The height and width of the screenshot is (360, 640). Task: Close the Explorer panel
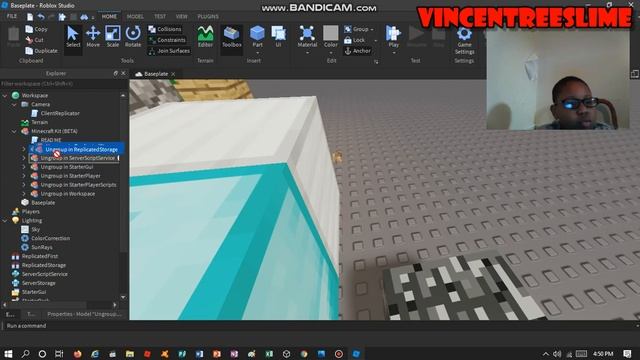click(x=123, y=73)
